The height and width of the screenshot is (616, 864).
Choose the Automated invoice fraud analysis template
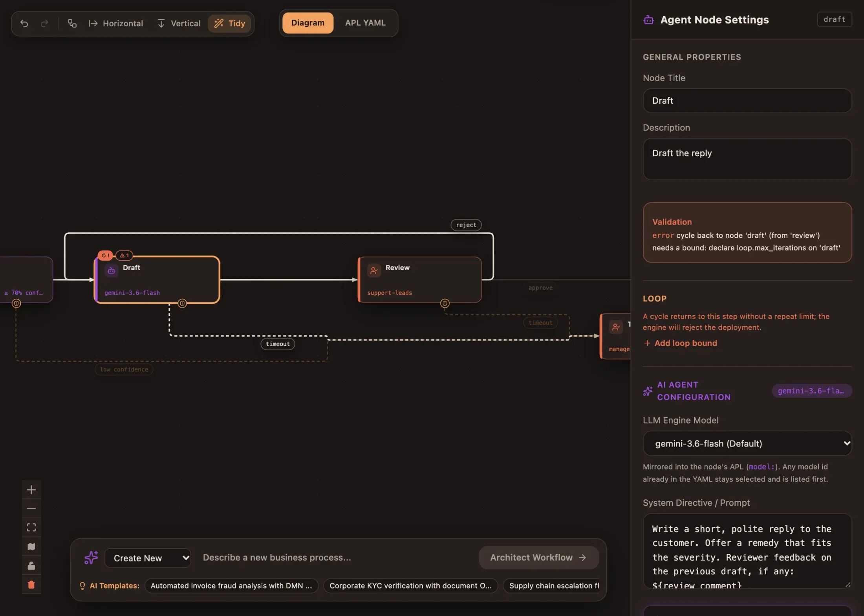231,586
